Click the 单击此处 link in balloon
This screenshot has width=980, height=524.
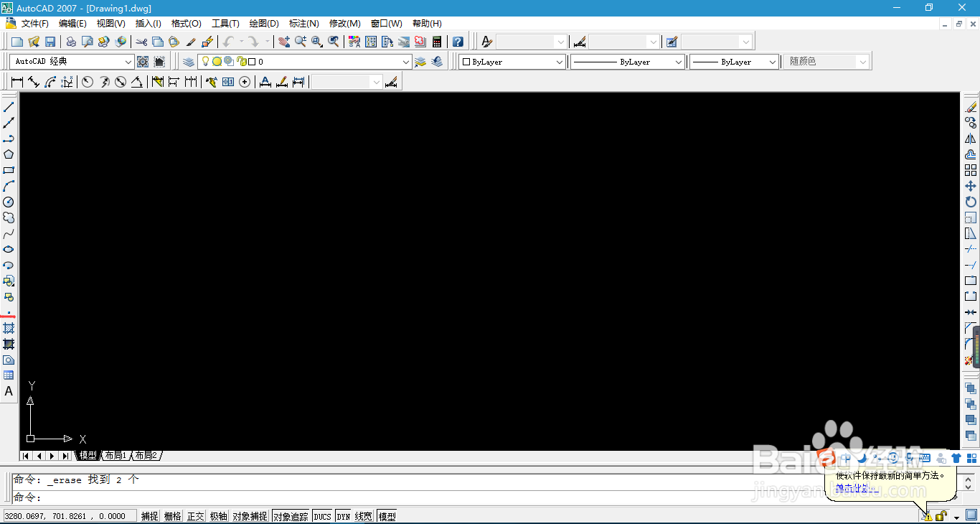click(854, 488)
